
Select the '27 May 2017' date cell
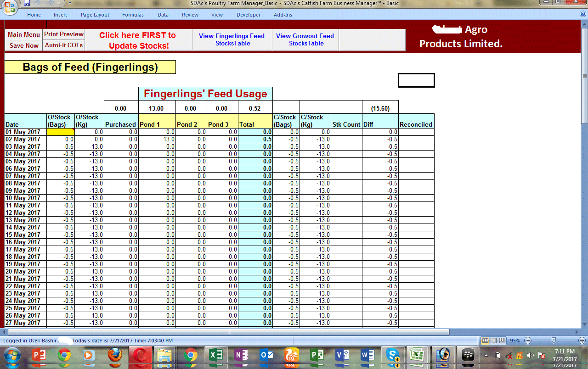pyautogui.click(x=26, y=323)
